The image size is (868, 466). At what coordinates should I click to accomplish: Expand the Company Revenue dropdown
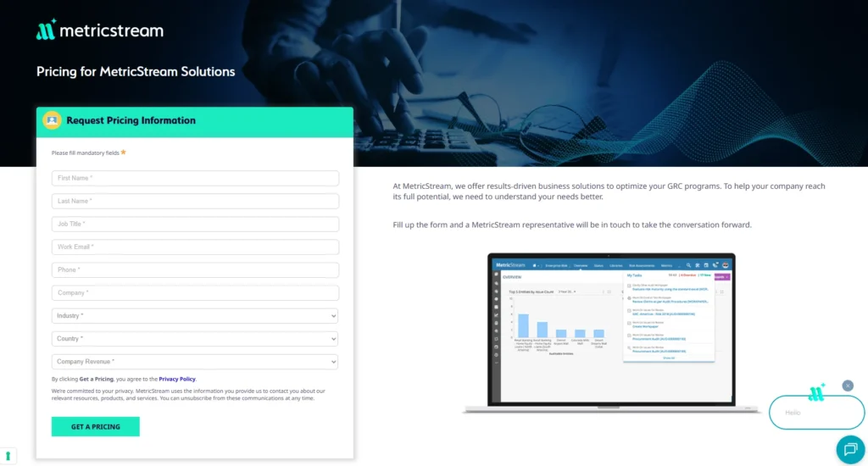pos(195,362)
